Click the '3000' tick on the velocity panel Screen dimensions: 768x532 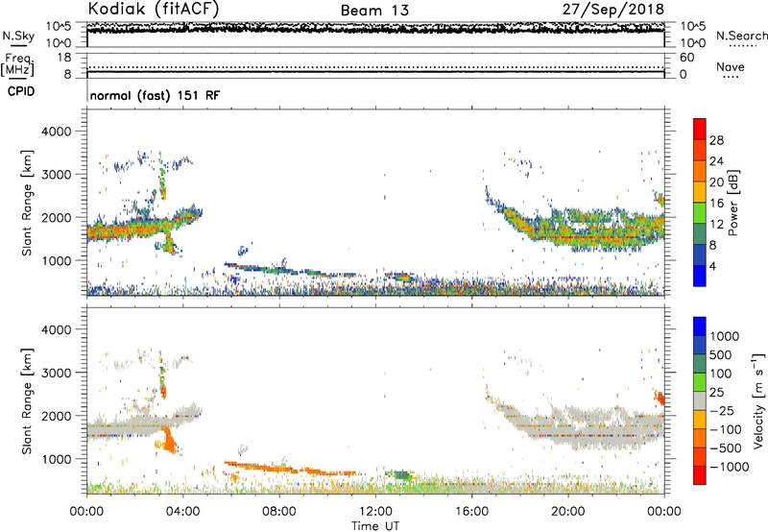tap(57, 373)
